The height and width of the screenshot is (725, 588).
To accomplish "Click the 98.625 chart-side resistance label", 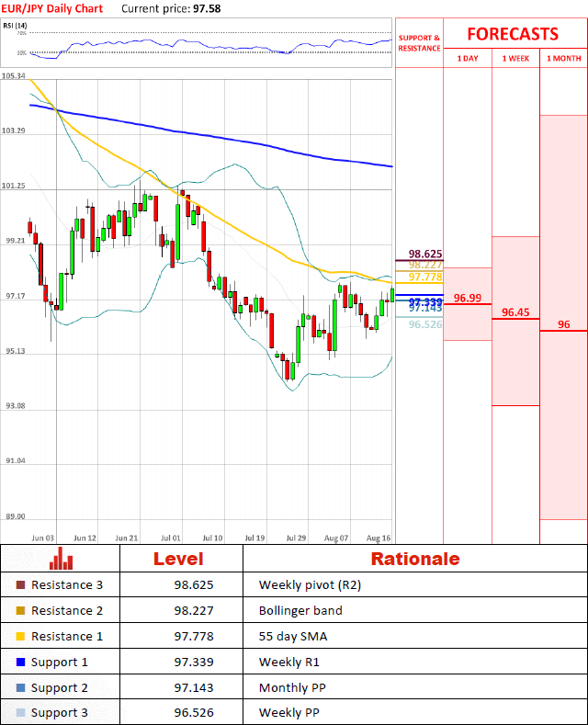I will coord(425,254).
